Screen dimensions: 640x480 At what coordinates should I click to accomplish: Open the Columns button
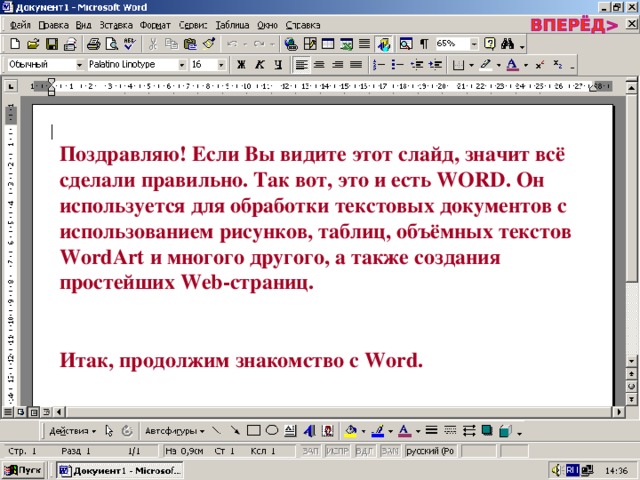pyautogui.click(x=364, y=44)
